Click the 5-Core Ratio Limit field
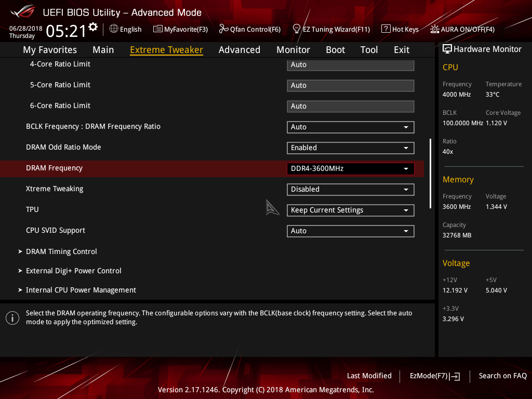532x399 pixels. 351,86
